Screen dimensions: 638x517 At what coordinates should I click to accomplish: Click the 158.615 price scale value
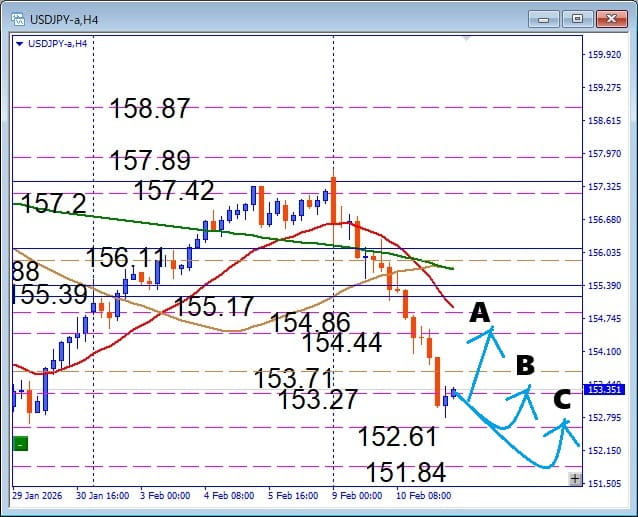[605, 121]
